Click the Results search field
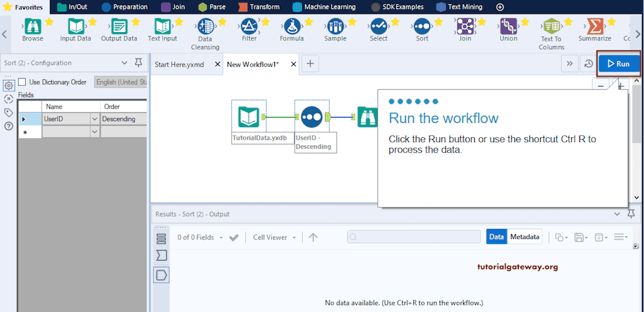Viewport: 644px width, 312px height. click(x=414, y=237)
